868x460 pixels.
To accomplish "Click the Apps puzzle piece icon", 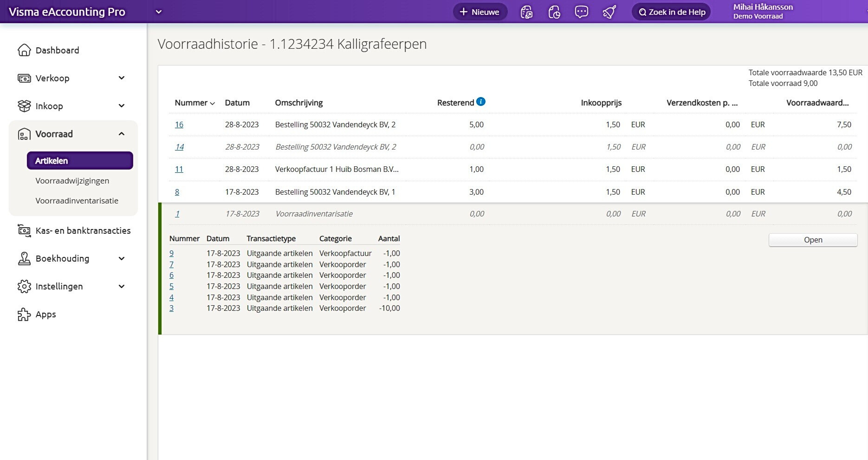I will [24, 315].
